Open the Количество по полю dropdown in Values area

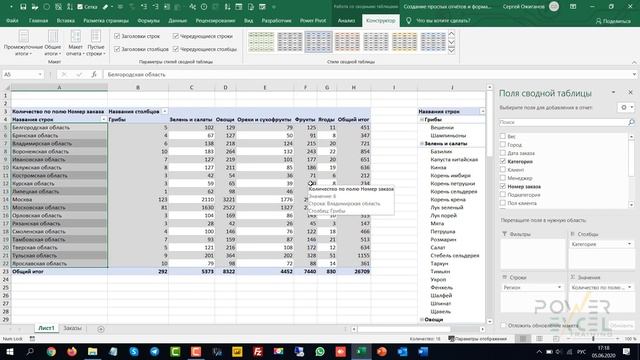629,287
